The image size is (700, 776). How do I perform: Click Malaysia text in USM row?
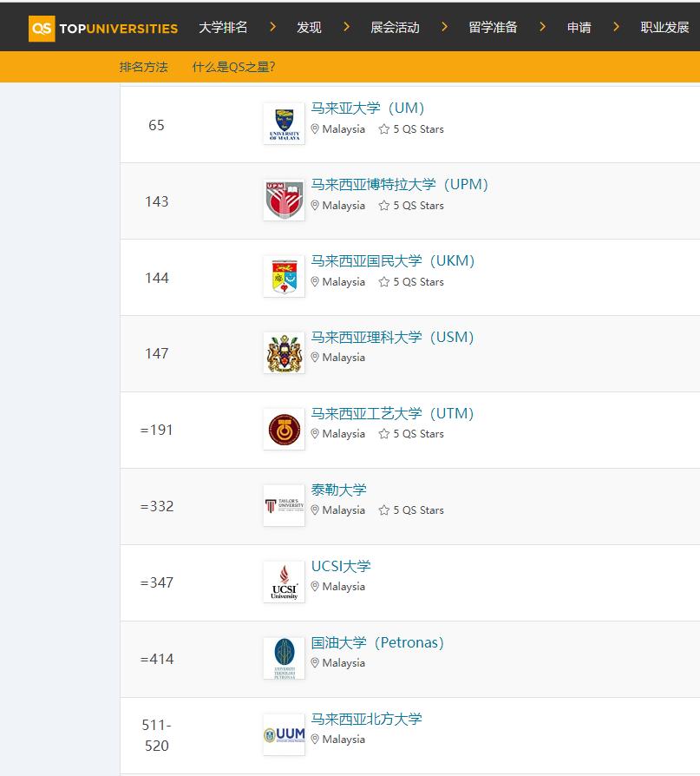pyautogui.click(x=343, y=358)
